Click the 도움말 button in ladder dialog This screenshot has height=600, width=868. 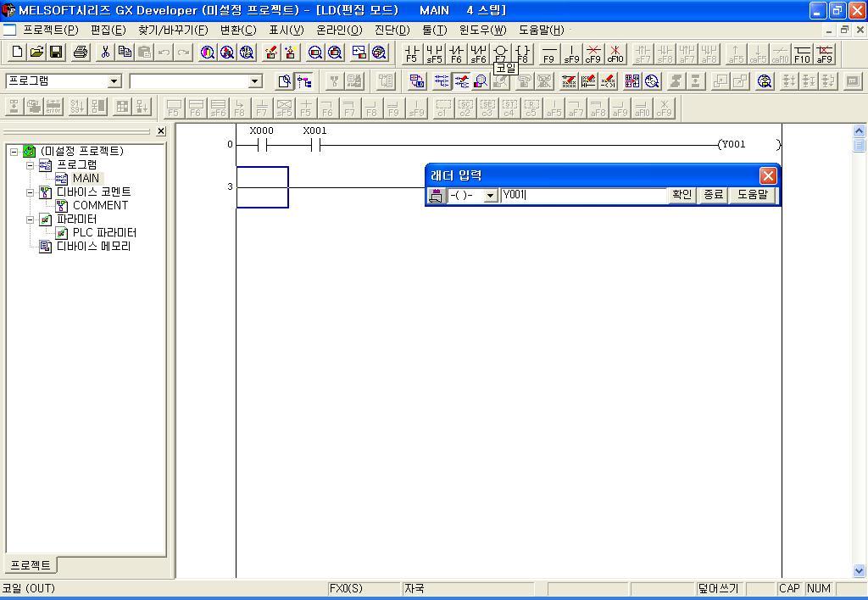tap(753, 195)
